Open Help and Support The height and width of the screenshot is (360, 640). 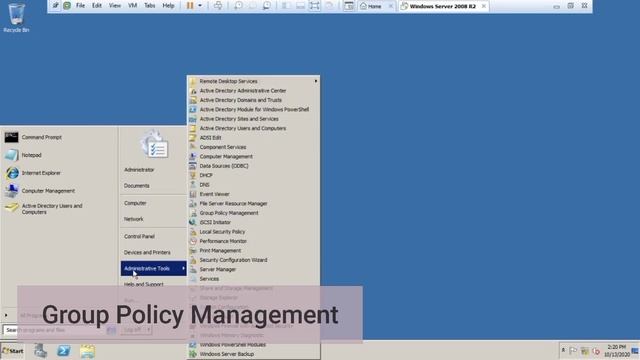coord(144,284)
